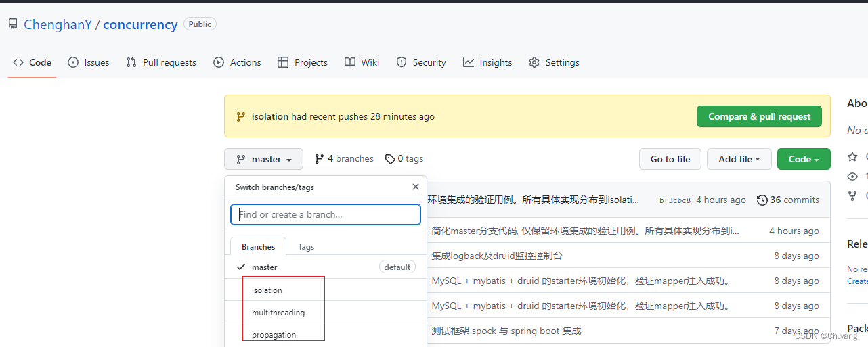868x347 pixels.
Task: View the Insights tab
Action: point(487,62)
